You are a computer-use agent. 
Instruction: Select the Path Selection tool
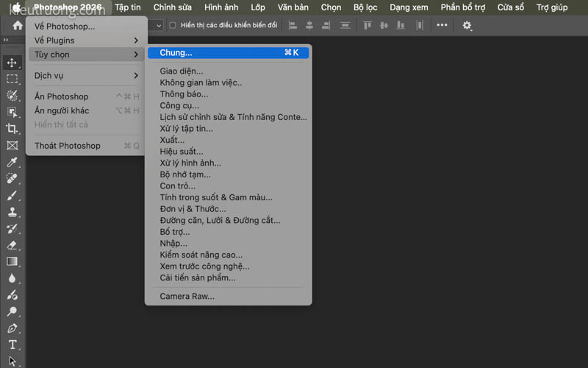pos(12,361)
